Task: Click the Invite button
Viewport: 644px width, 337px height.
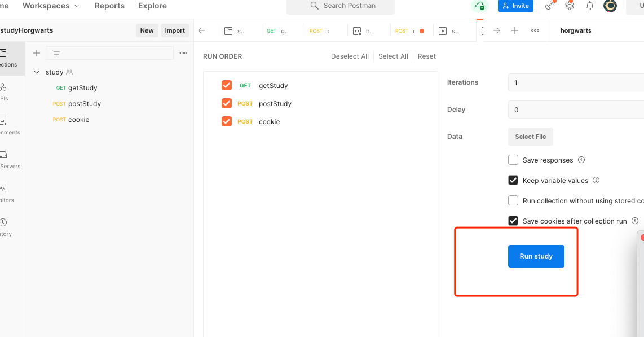Action: [x=515, y=6]
